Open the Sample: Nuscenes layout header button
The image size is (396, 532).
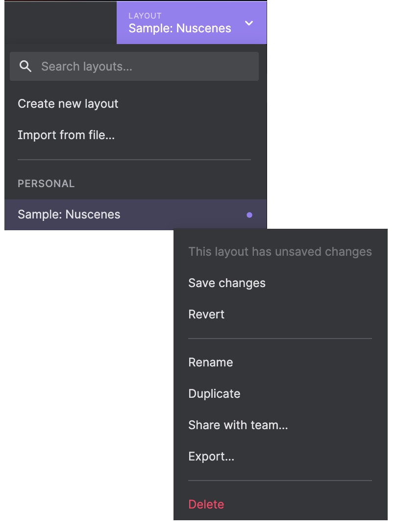point(180,28)
